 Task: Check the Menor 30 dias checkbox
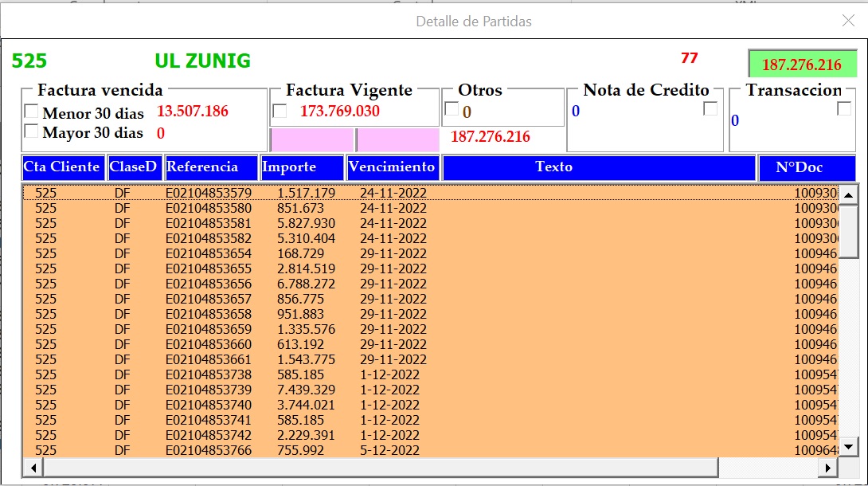tap(32, 112)
